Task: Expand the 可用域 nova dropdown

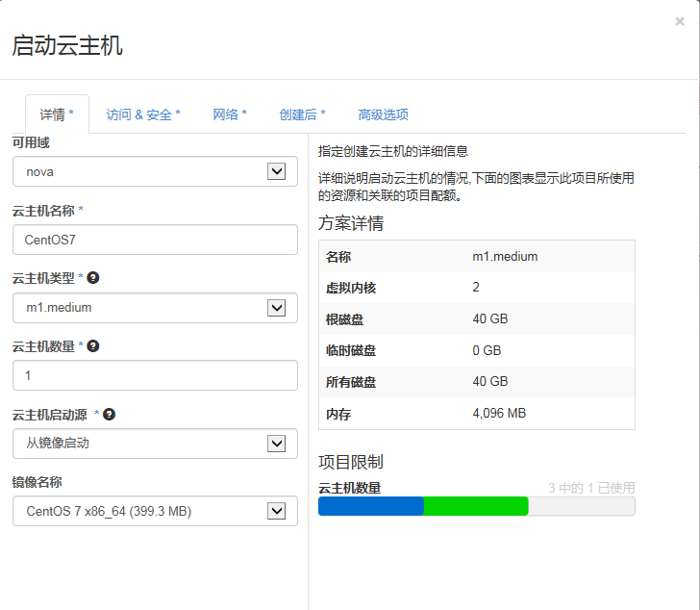Action: point(155,171)
